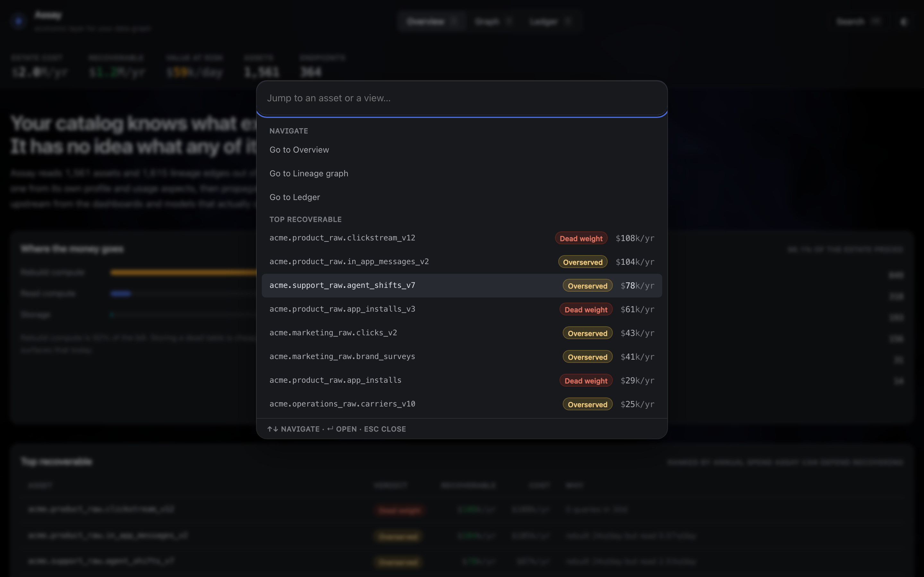Open acme.marketing_raw.brand_surveys result
This screenshot has width=924, height=577.
pyautogui.click(x=462, y=356)
